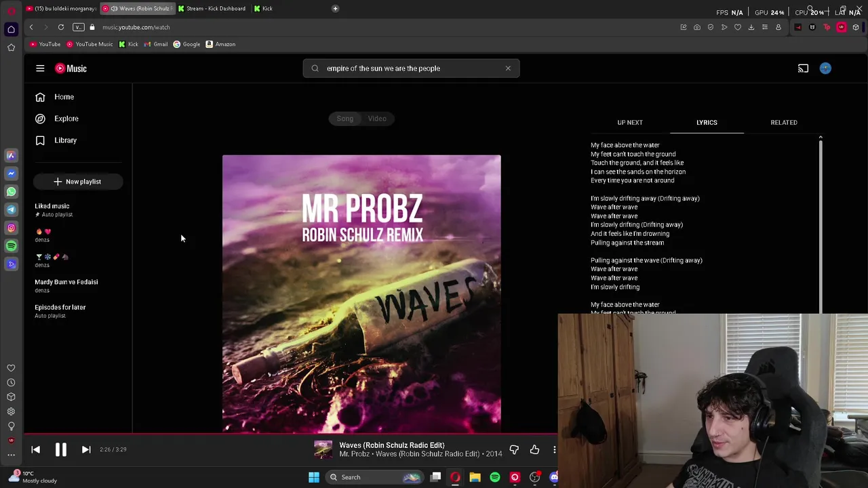This screenshot has height=488, width=868.
Task: Click the Windows taskbar Search box
Action: tap(374, 477)
